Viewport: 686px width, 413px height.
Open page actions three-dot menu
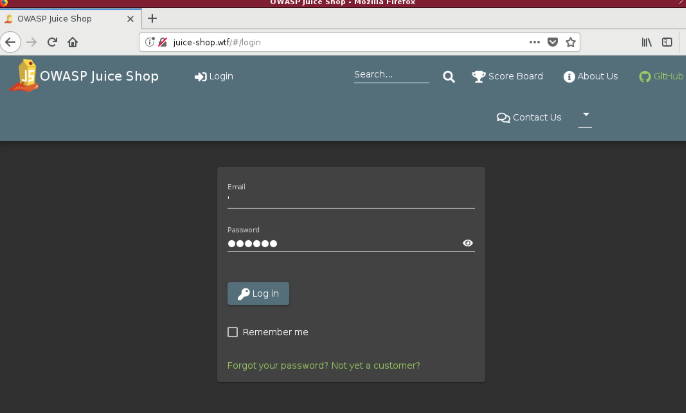(535, 42)
